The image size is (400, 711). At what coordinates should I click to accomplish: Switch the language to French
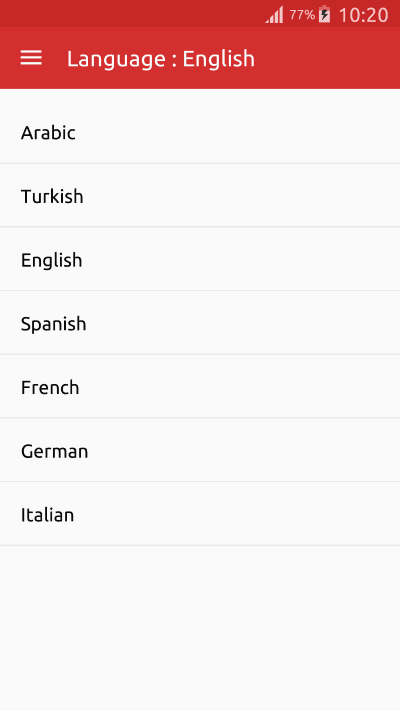click(x=200, y=386)
